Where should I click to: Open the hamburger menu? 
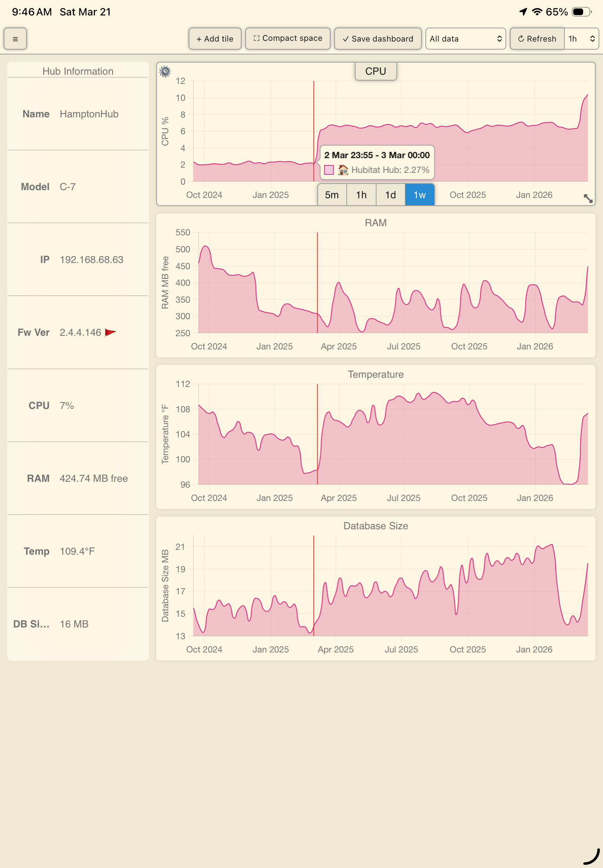[15, 39]
